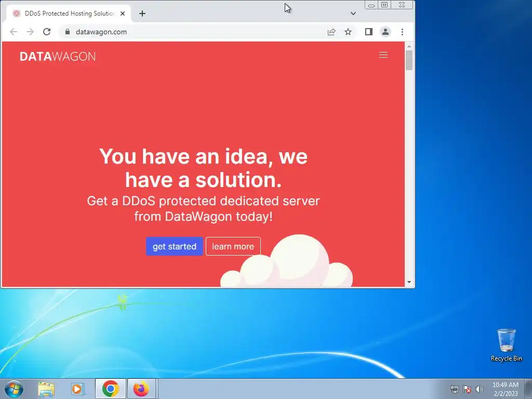Click the volume speaker tray icon
The image size is (532, 399).
click(x=480, y=389)
